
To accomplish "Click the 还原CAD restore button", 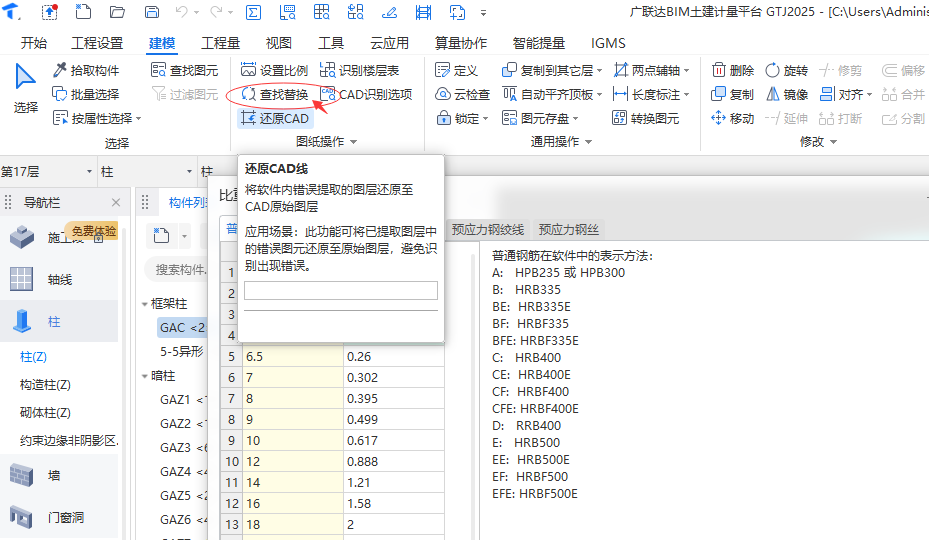I will [x=275, y=119].
